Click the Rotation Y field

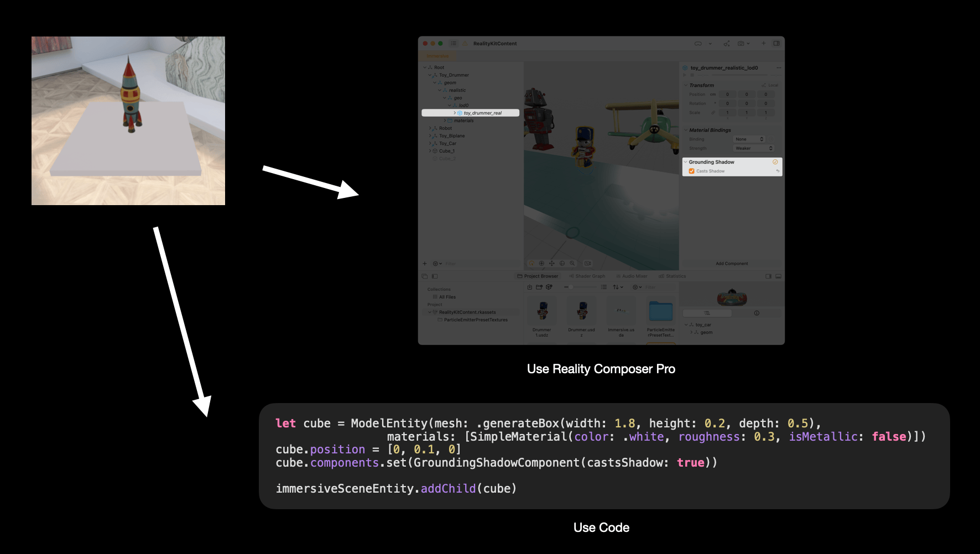coord(747,103)
